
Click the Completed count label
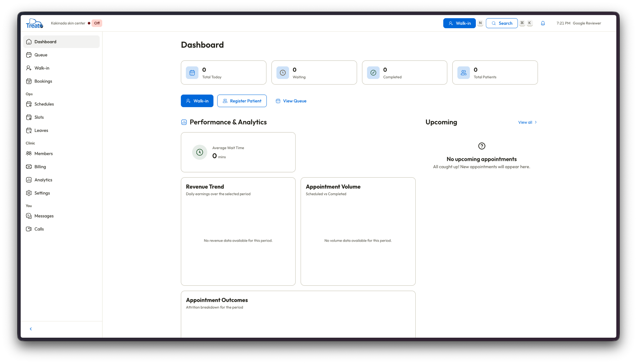(x=392, y=77)
